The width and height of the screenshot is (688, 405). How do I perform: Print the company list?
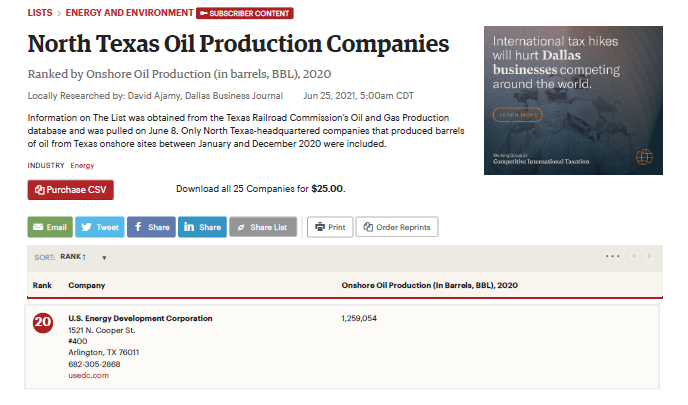pyautogui.click(x=329, y=227)
